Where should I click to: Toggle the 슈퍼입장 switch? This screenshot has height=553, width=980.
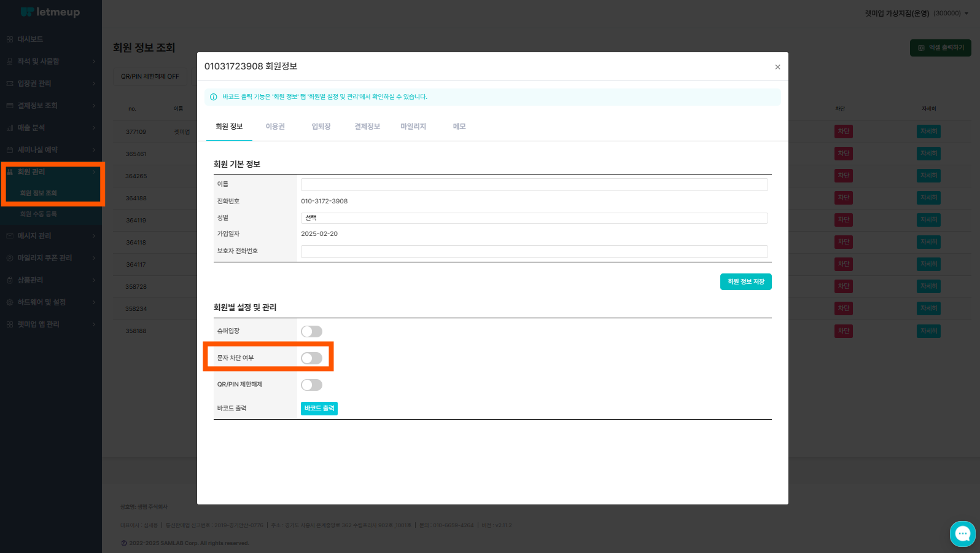tap(311, 332)
